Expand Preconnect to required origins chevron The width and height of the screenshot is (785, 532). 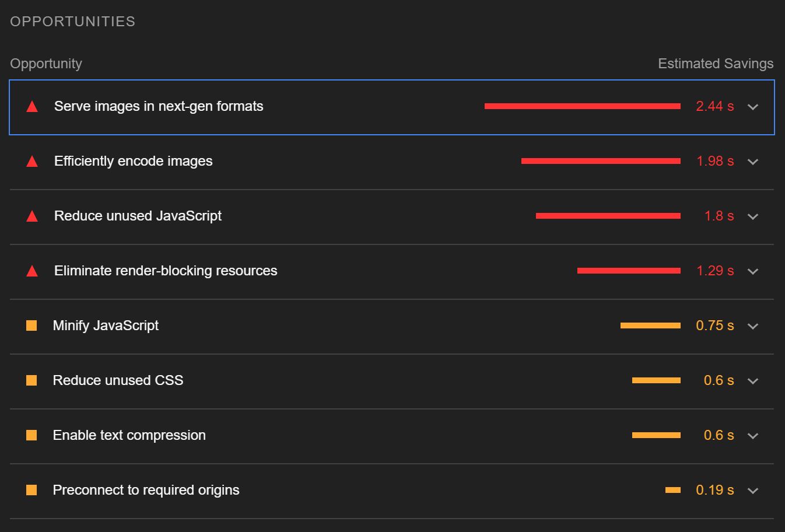click(753, 491)
